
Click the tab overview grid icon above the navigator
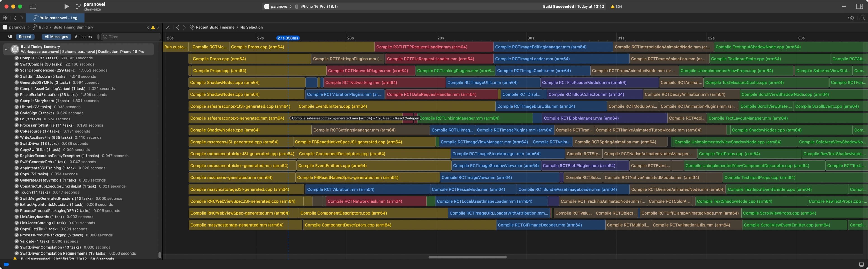click(x=5, y=17)
